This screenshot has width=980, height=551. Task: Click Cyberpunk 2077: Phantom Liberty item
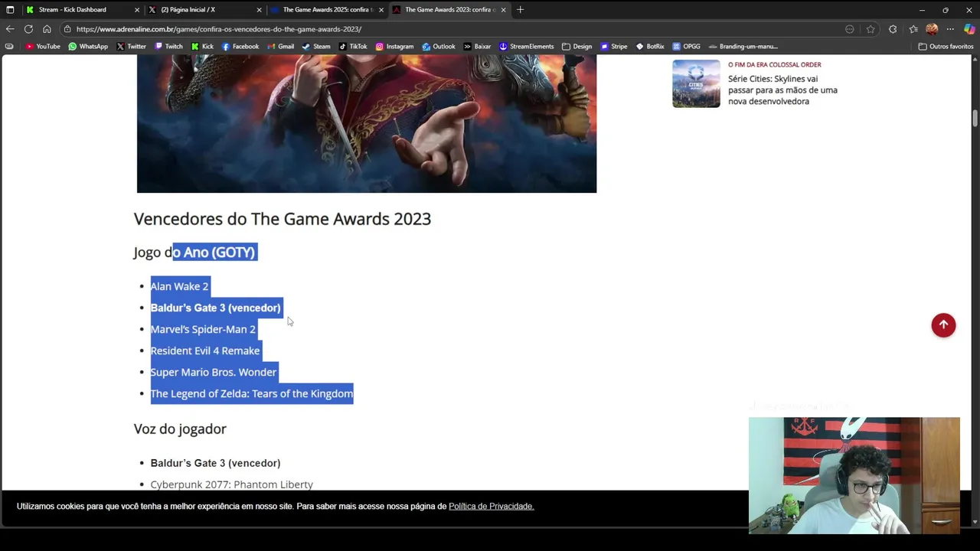pos(231,484)
